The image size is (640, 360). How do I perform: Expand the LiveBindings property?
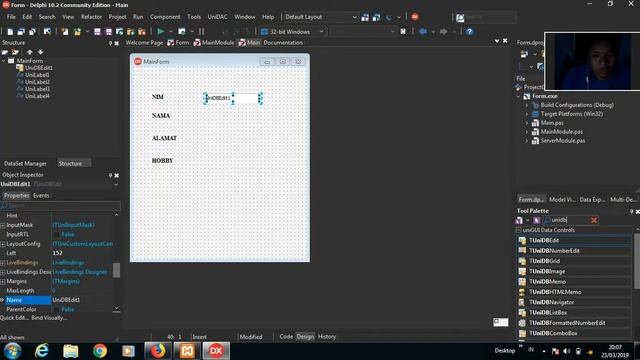[x=3, y=263]
